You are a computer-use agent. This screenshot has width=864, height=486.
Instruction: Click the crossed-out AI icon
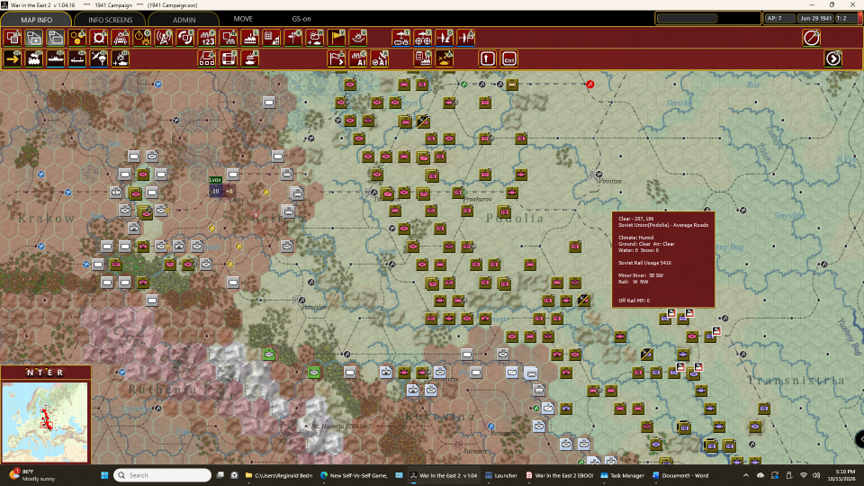click(380, 58)
